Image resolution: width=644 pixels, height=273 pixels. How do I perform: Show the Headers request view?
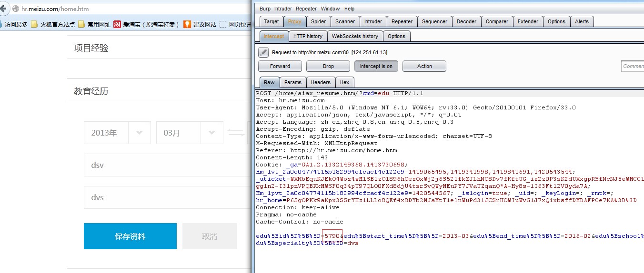[321, 82]
